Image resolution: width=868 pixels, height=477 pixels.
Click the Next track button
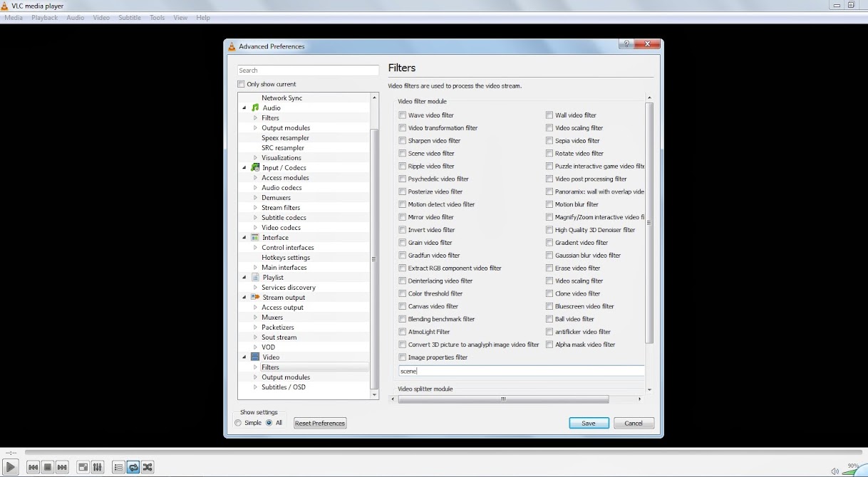click(62, 467)
